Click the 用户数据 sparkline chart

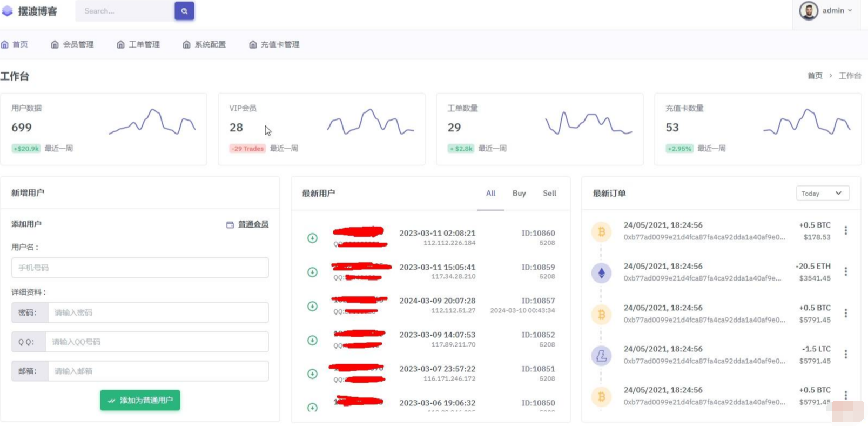pyautogui.click(x=152, y=122)
